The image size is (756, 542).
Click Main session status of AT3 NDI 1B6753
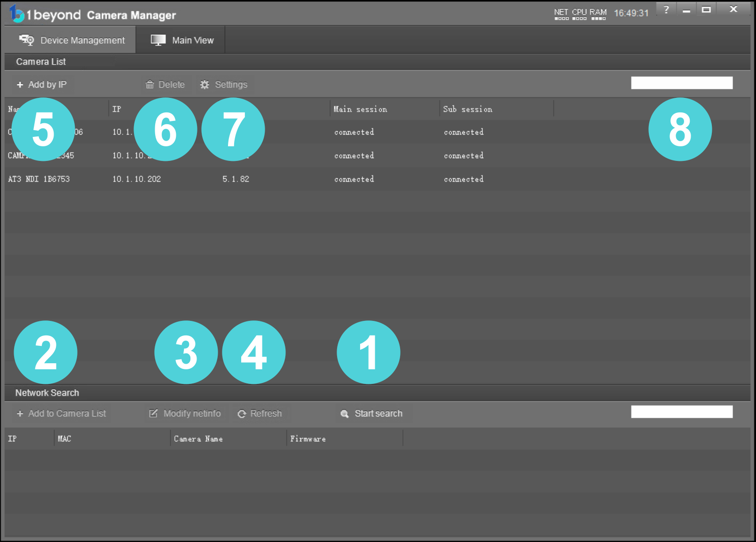(x=354, y=179)
